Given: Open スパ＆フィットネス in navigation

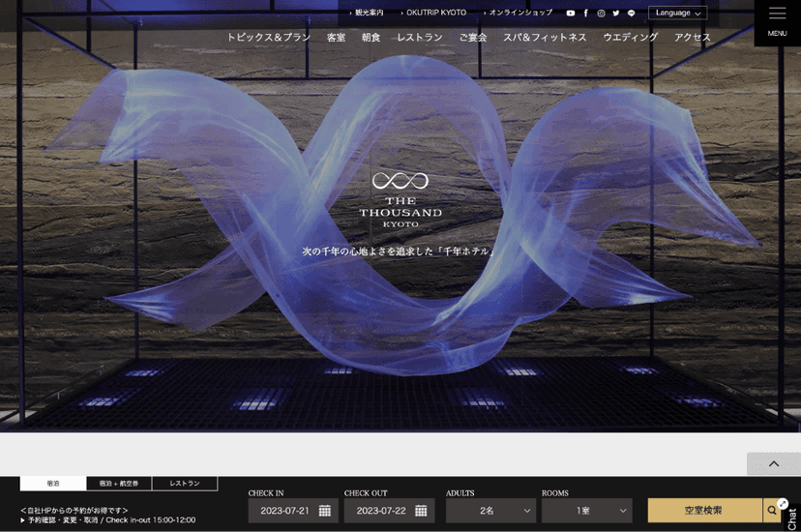Looking at the screenshot, I should 545,38.
